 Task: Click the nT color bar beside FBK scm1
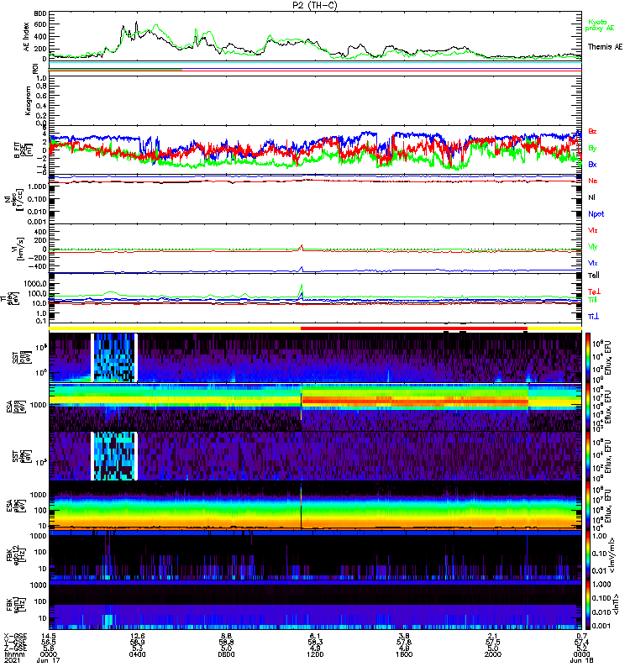pyautogui.click(x=588, y=605)
